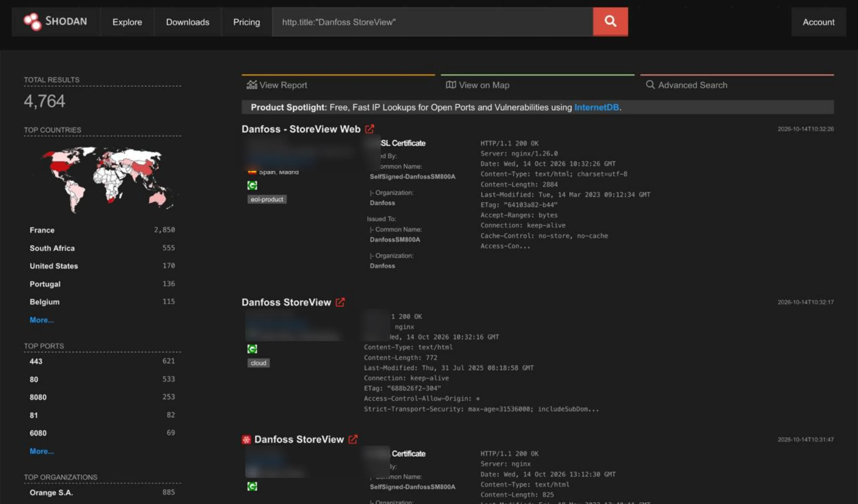Click the Spain flag icon
This screenshot has height=504, width=858.
pos(252,172)
